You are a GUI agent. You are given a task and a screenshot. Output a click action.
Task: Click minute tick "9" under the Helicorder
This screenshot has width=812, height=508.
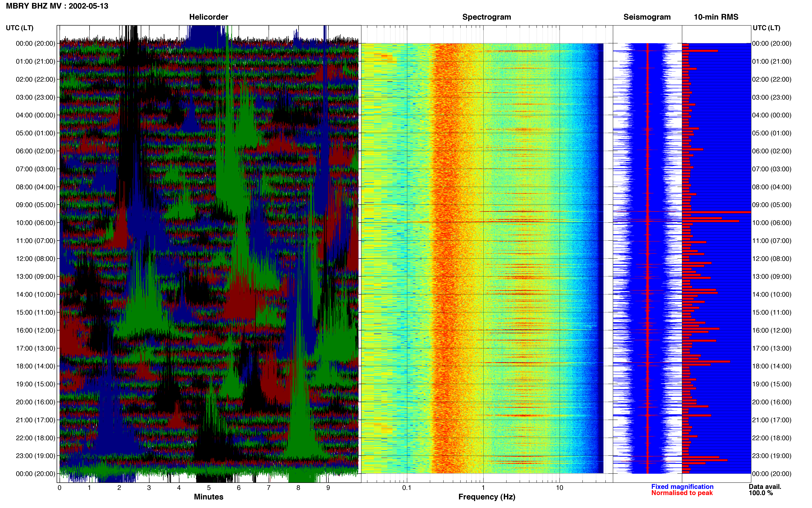click(x=328, y=488)
